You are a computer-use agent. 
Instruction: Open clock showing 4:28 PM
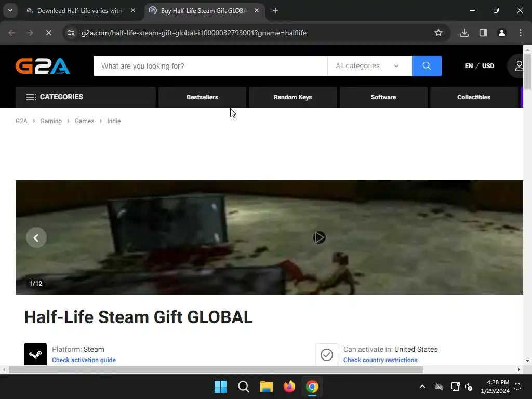click(495, 387)
